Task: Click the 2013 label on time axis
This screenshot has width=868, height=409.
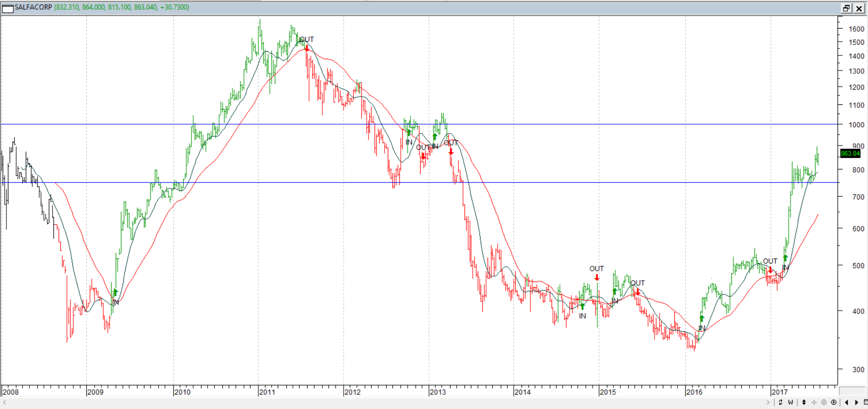Action: pyautogui.click(x=438, y=392)
